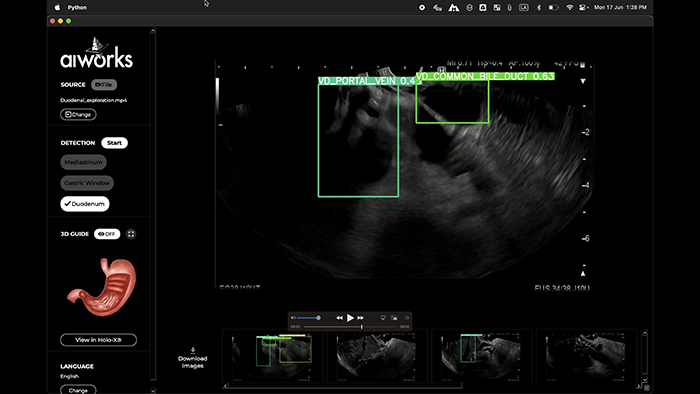Open Control Center icon

583,8
